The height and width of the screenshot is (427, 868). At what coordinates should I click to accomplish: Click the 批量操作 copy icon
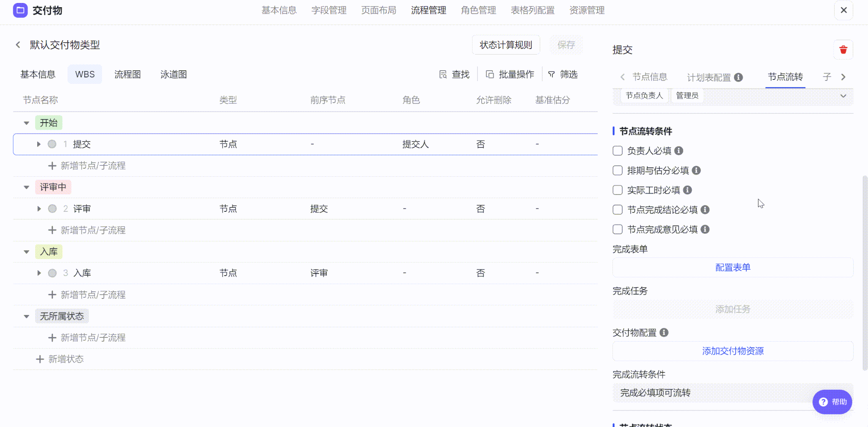click(490, 74)
